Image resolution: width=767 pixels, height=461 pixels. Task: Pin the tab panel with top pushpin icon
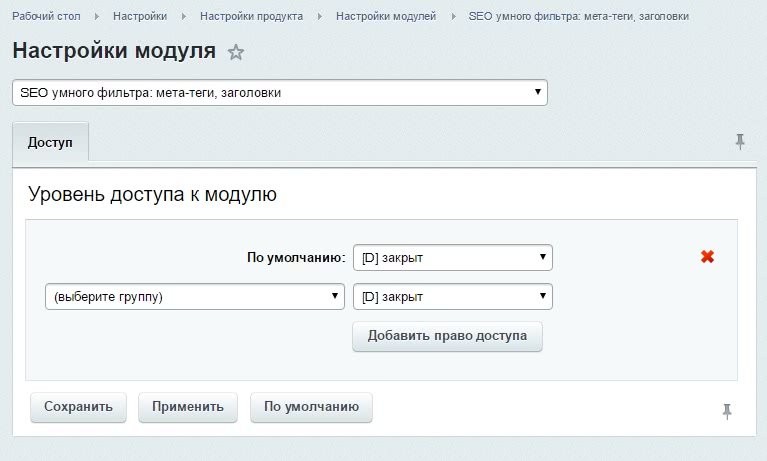(x=740, y=142)
